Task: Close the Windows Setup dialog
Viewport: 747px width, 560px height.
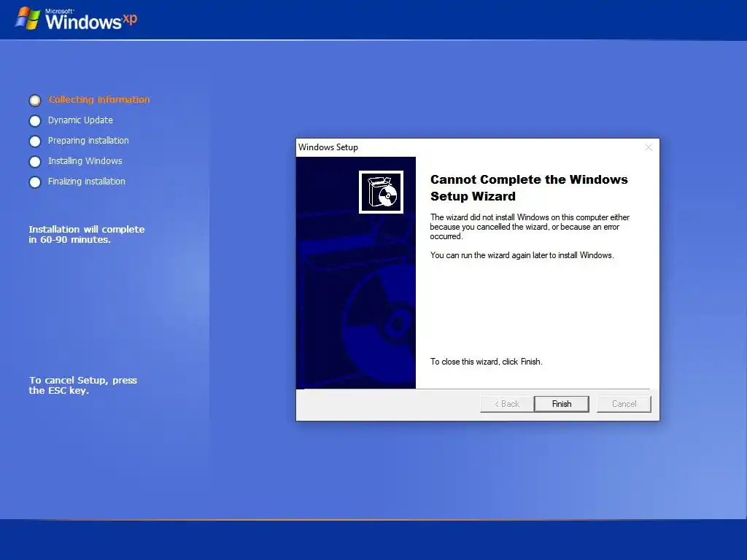Action: click(649, 147)
